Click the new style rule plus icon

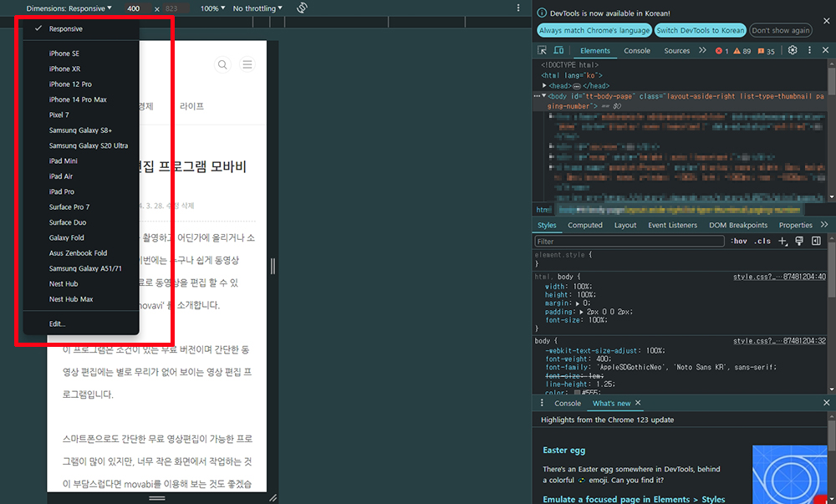point(782,242)
